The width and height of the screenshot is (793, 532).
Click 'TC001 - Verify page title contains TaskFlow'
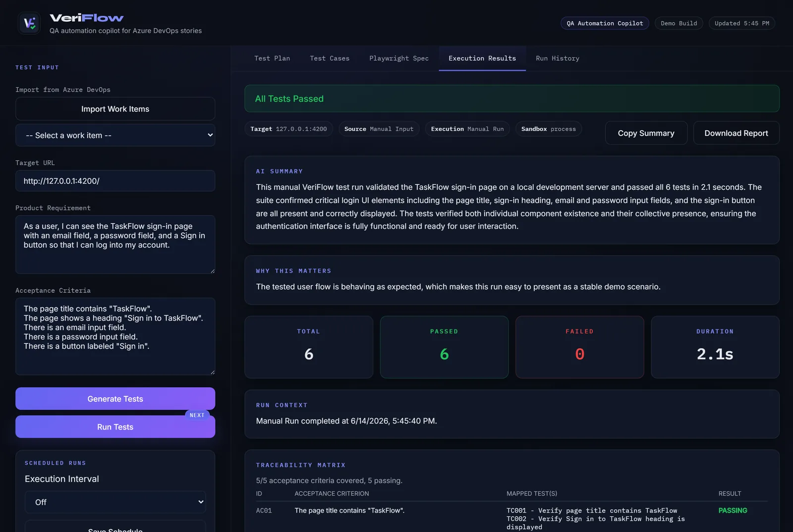pyautogui.click(x=592, y=511)
